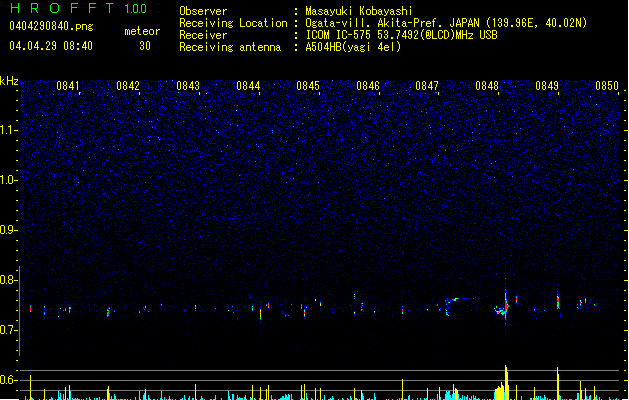Click the kHz axis unit label
629x400 pixels.
[9, 81]
